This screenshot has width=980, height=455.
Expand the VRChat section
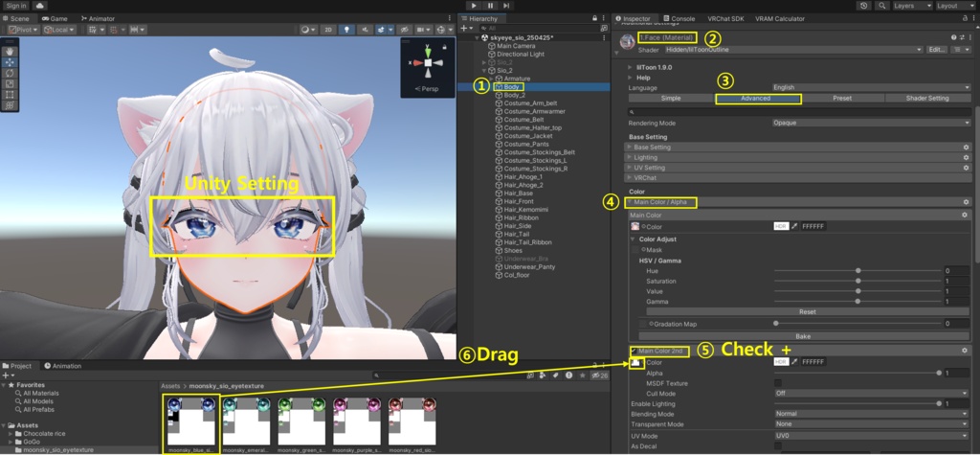click(x=799, y=178)
